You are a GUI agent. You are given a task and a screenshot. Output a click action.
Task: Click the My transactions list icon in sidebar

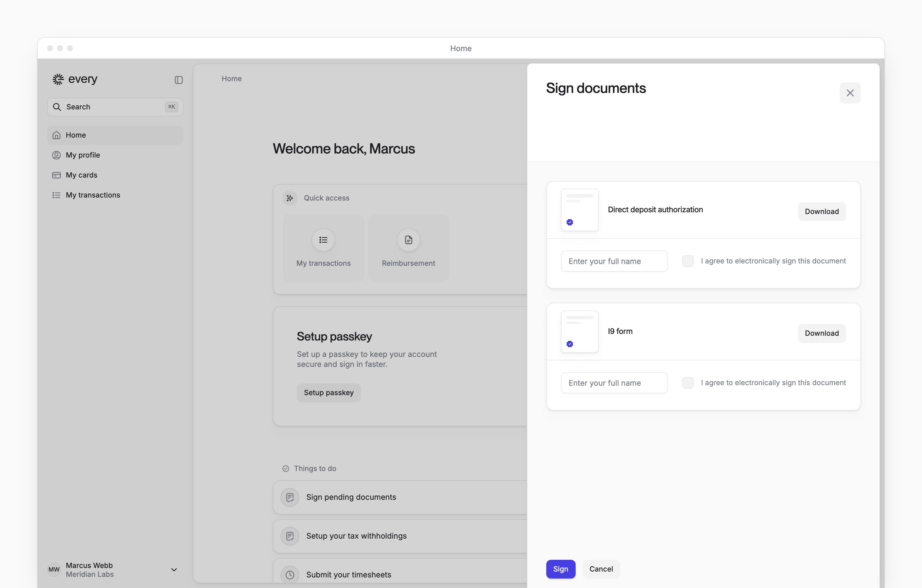click(x=56, y=195)
